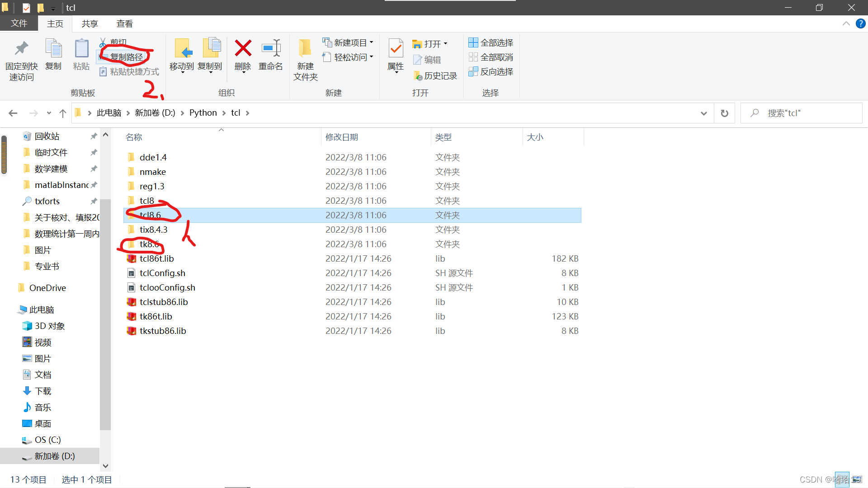Expand the address bar history dropdown
This screenshot has width=868, height=488.
[703, 113]
